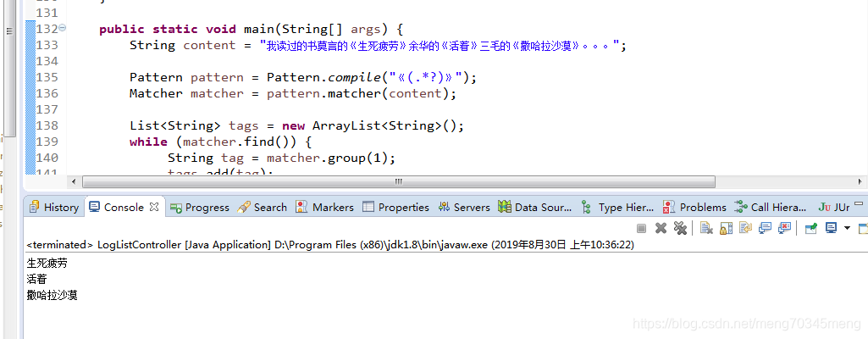The width and height of the screenshot is (868, 339).
Task: Open the Call Hierarchy tab
Action: [x=771, y=207]
